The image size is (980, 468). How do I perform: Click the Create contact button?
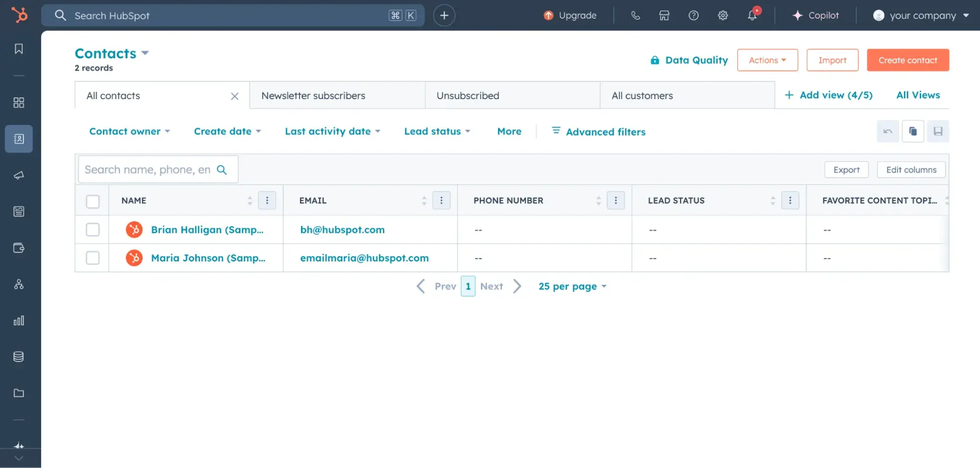(907, 60)
